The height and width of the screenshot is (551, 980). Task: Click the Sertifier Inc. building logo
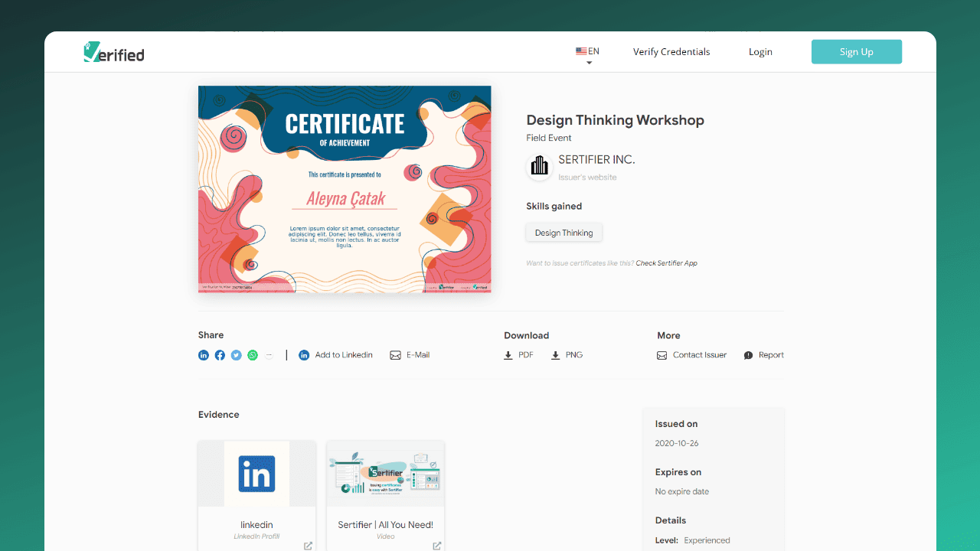[540, 166]
